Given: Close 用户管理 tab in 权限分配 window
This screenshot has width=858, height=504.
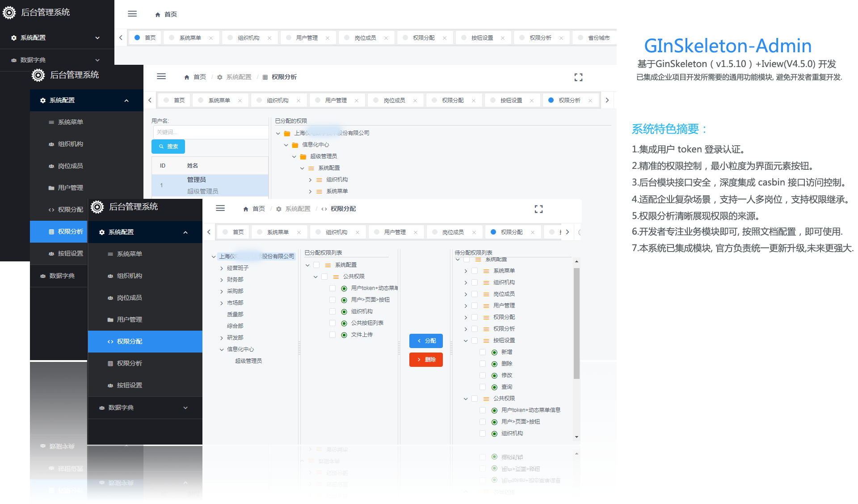Looking at the screenshot, I should point(416,232).
